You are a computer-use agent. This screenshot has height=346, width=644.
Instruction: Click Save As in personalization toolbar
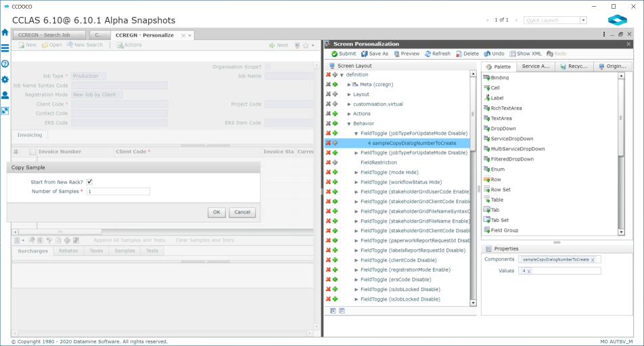[x=375, y=54]
